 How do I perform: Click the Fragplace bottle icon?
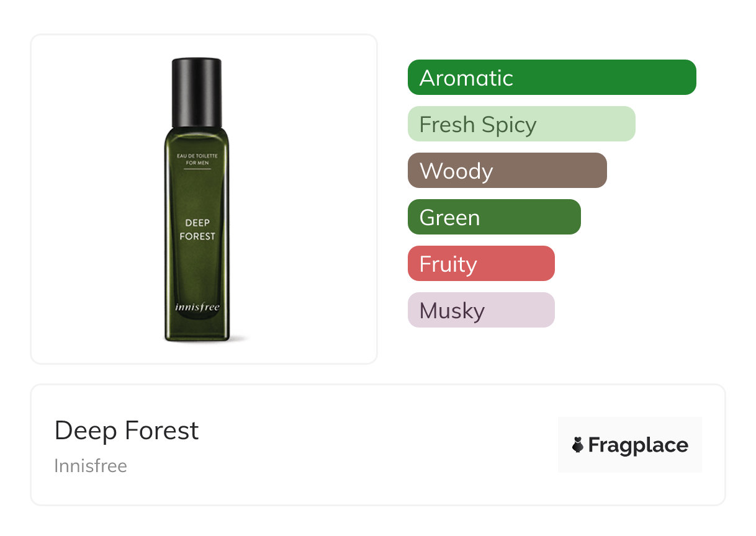coord(578,445)
